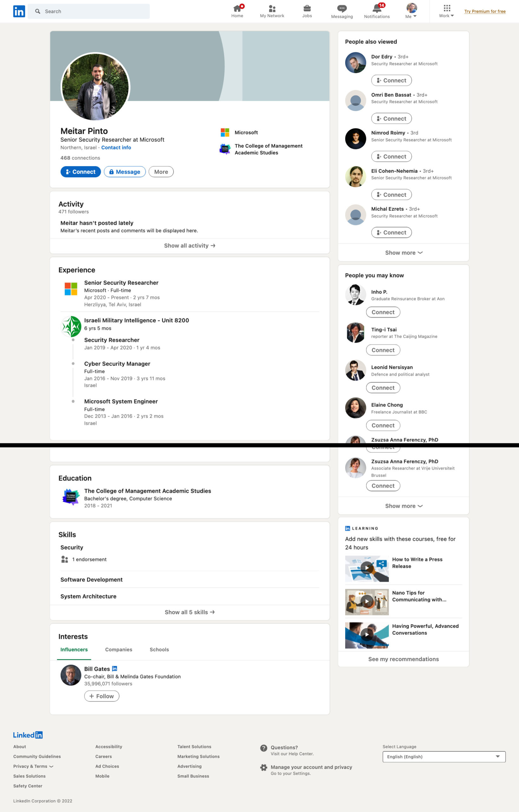Play Nano Tips for Communicating course

click(367, 602)
